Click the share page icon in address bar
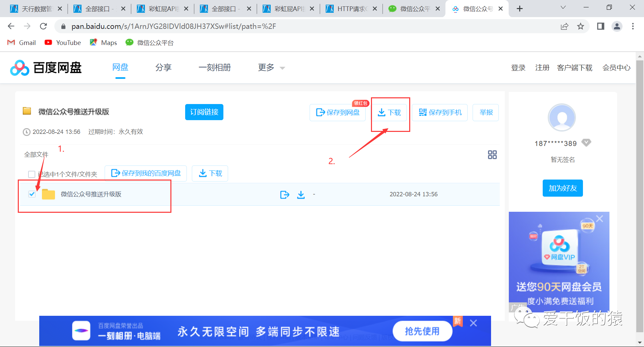 coord(565,26)
